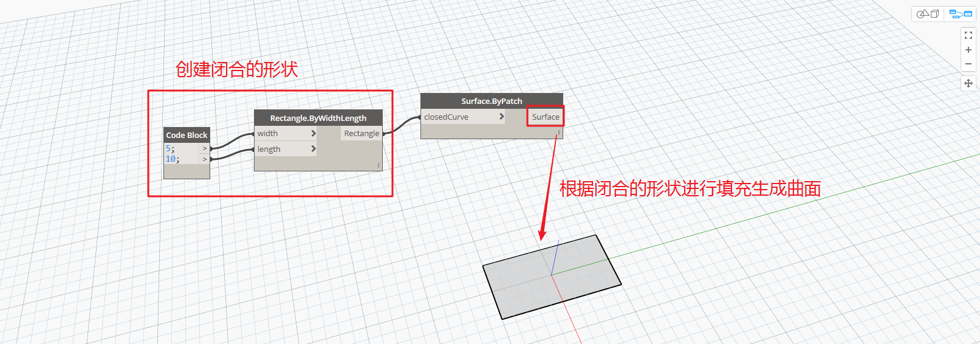Click the code line '5;' in Code Block

coord(170,148)
